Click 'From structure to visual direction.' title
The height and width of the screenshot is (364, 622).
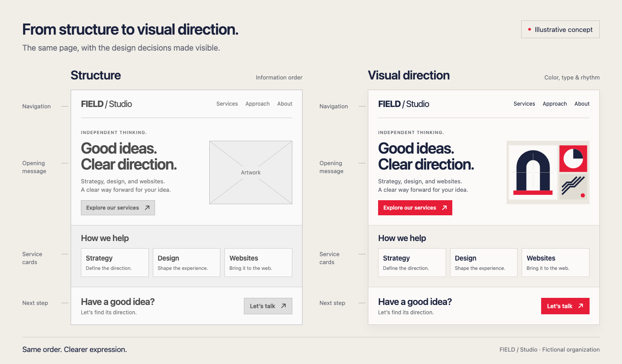[130, 29]
